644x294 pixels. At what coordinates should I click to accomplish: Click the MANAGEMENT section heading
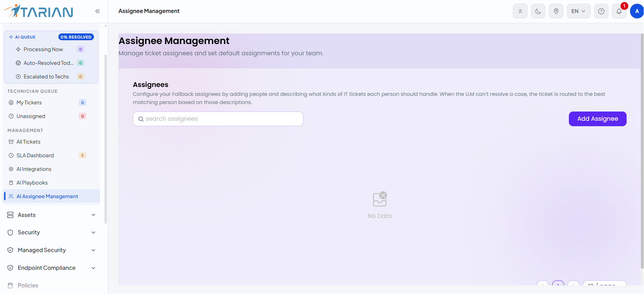click(x=25, y=131)
